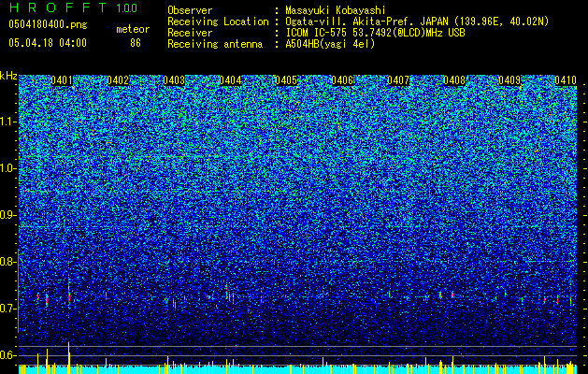Click the 'meteor' count label
The width and height of the screenshot is (588, 374).
tap(133, 29)
